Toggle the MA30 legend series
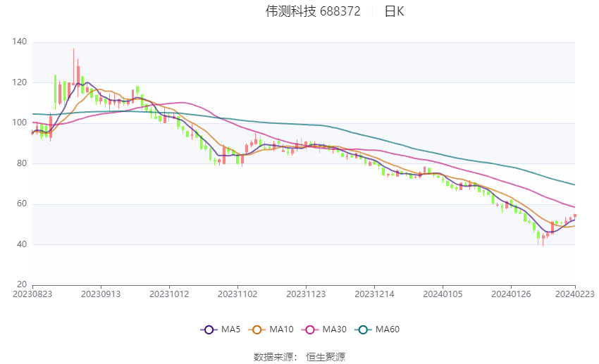The height and width of the screenshot is (364, 599). (x=324, y=330)
